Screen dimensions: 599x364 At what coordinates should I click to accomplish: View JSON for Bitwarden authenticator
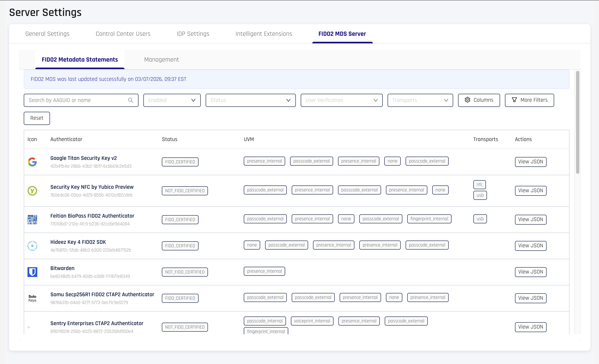(x=530, y=272)
